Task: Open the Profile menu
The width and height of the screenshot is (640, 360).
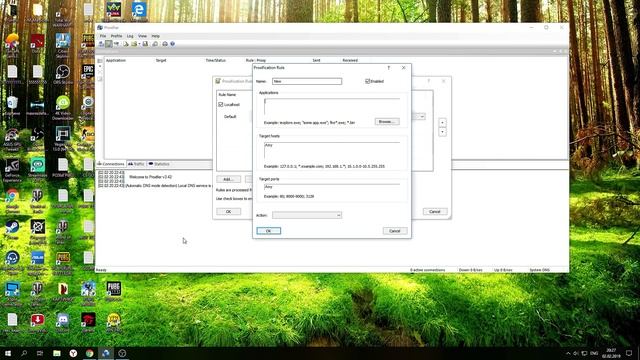Action: click(x=116, y=36)
